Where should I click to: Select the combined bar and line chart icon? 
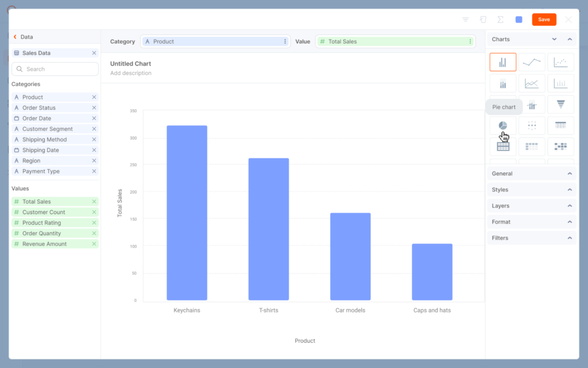pos(532,105)
